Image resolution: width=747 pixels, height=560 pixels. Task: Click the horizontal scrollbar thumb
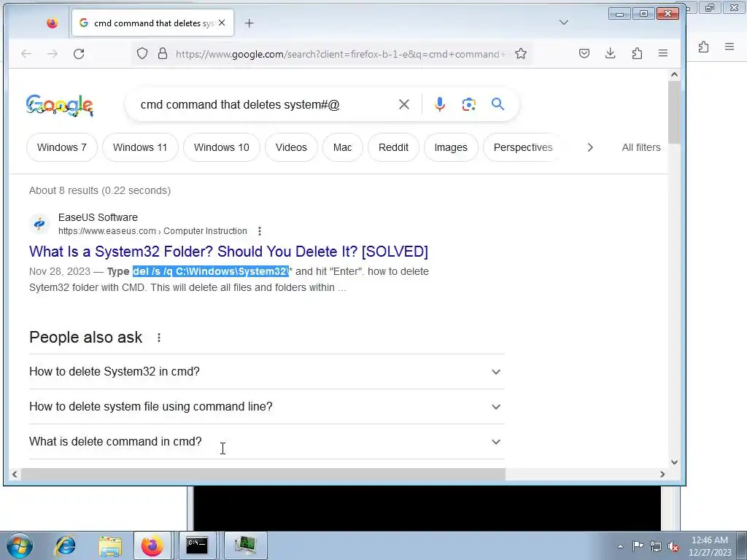tap(263, 474)
